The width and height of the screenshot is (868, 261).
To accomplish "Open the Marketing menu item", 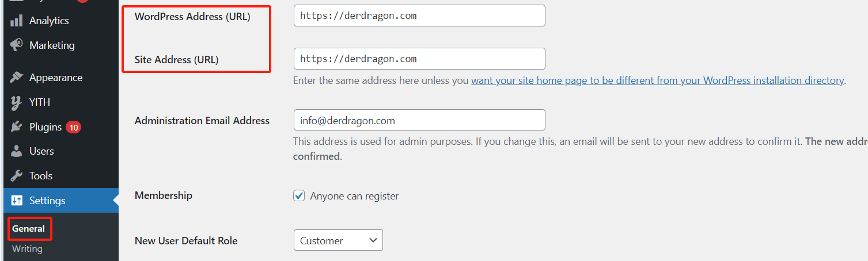I will (x=52, y=45).
